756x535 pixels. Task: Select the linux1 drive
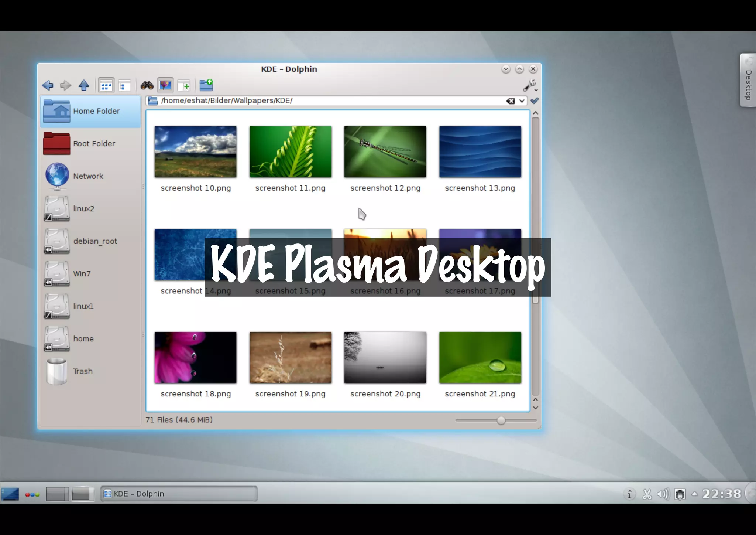pos(90,306)
